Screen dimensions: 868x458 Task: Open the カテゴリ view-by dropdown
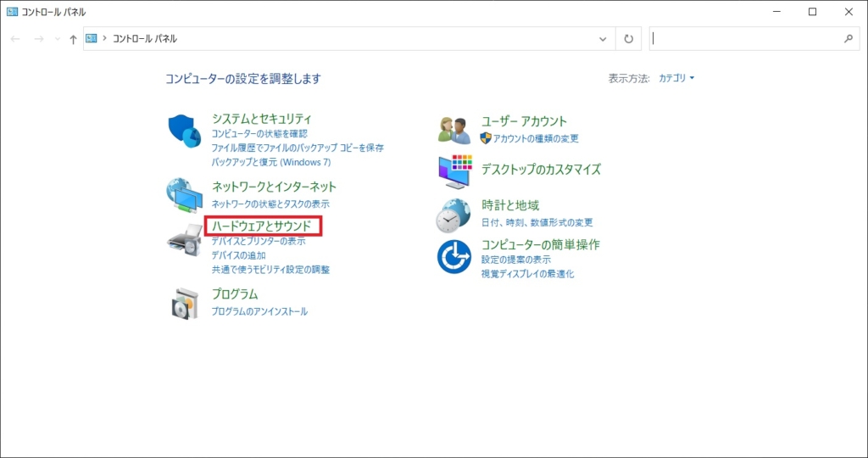coord(676,79)
